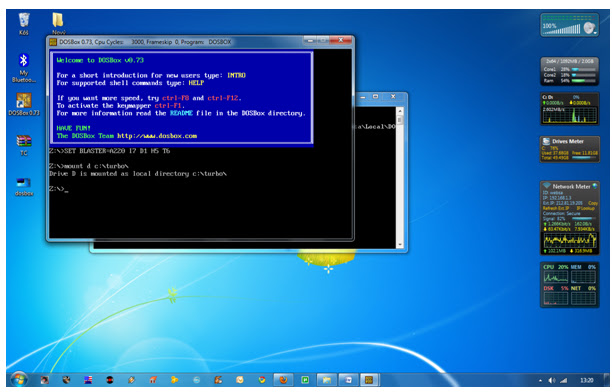Select the dosbox desktop icon
Viewport: 612px width, 392px height.
pyautogui.click(x=24, y=187)
